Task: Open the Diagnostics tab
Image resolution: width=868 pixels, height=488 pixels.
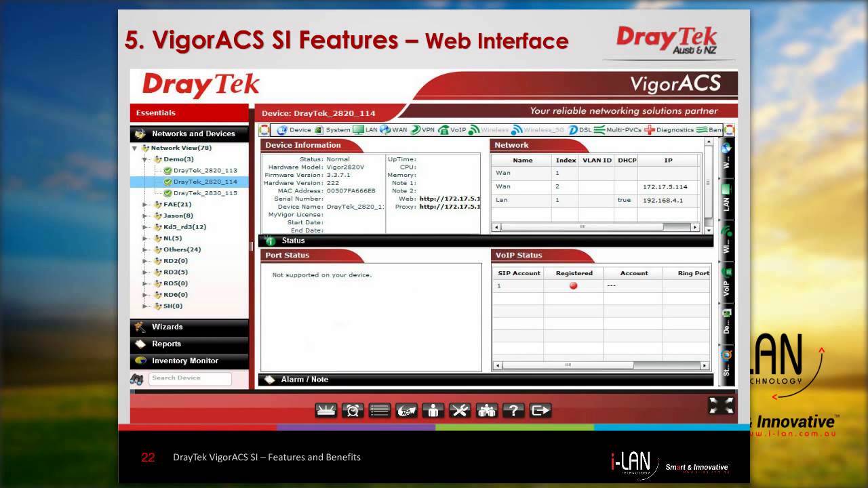Action: point(669,129)
